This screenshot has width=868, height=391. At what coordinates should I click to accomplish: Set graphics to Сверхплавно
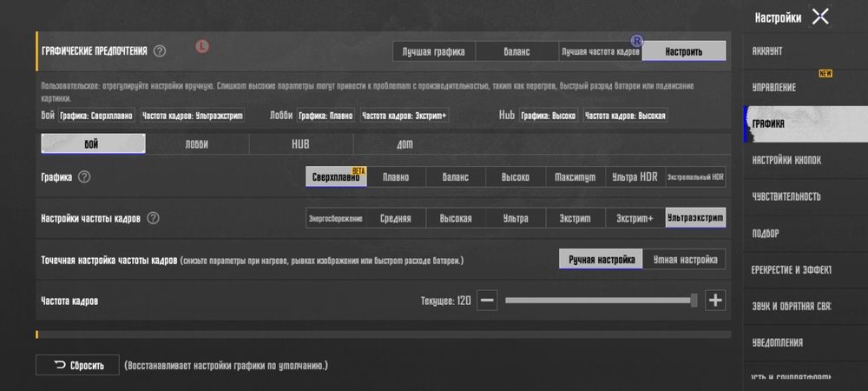pos(335,177)
